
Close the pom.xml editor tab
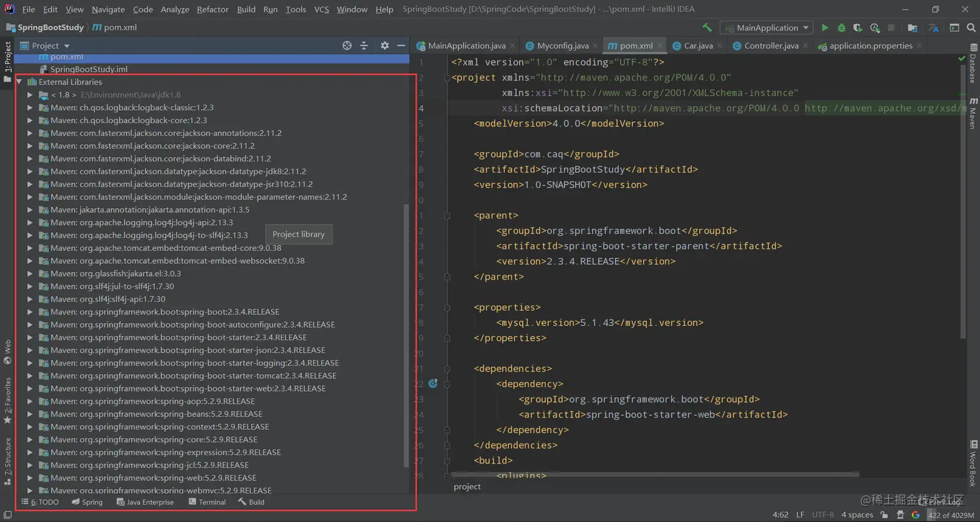660,46
